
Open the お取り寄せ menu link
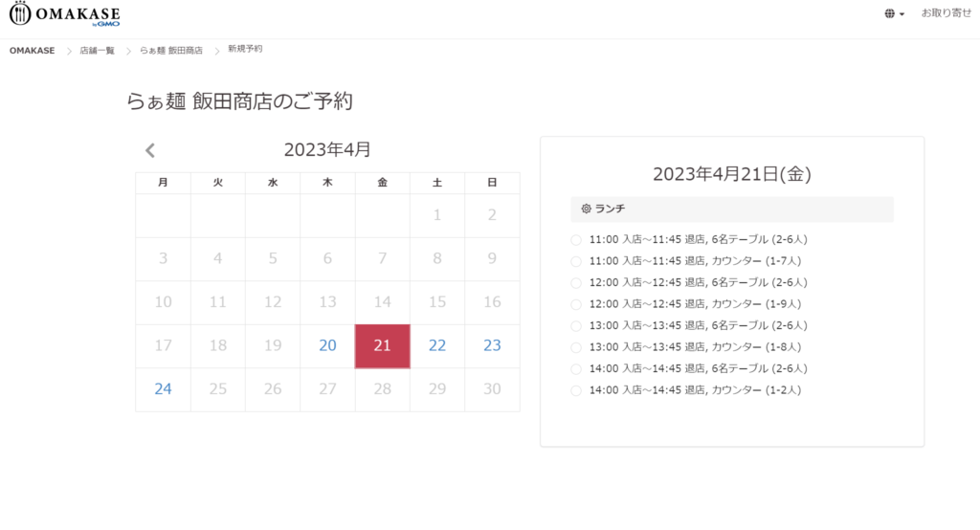[x=945, y=13]
